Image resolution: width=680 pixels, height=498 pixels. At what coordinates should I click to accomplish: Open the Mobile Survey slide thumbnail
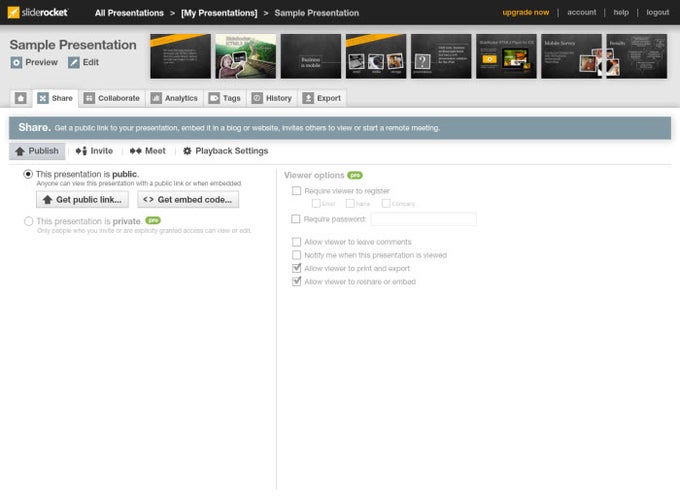pyautogui.click(x=572, y=56)
